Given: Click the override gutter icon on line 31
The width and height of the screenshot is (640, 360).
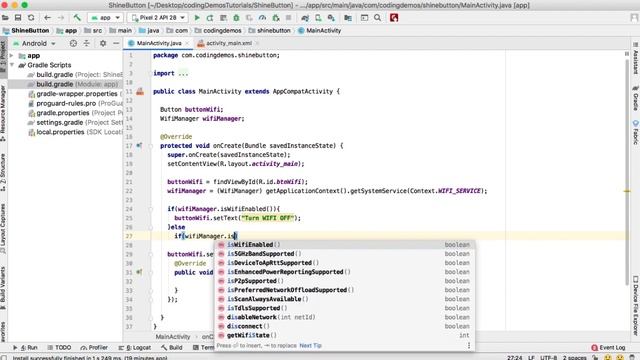Looking at the screenshot, I should 139,272.
